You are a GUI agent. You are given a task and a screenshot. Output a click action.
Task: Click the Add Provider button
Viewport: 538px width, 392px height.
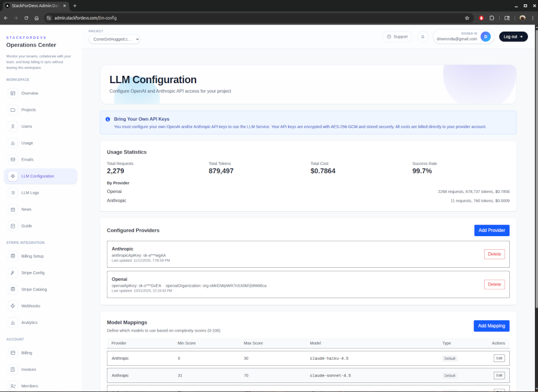point(491,230)
